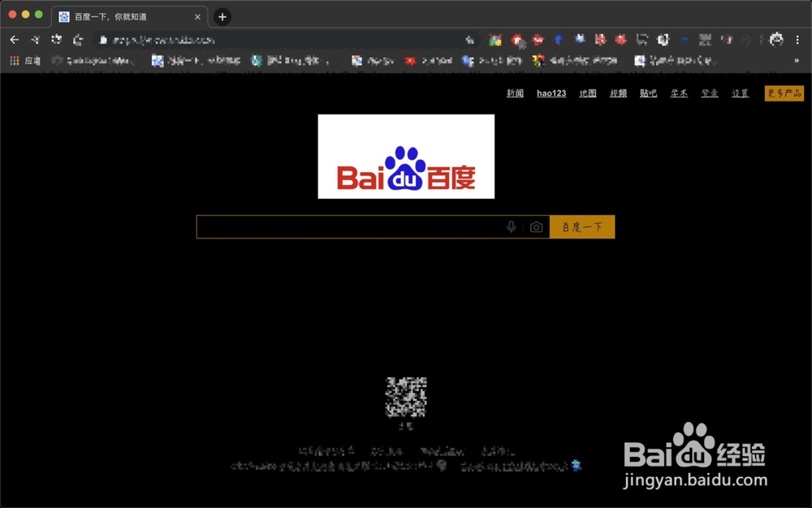Open the 学术 link
Viewport: 812px width, 508px height.
[x=679, y=93]
